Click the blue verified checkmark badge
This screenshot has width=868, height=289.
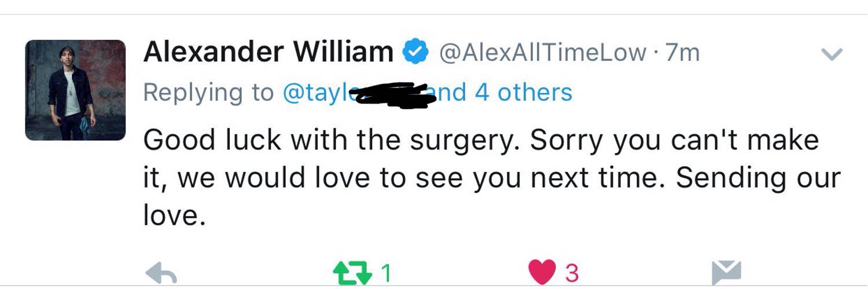pyautogui.click(x=415, y=53)
